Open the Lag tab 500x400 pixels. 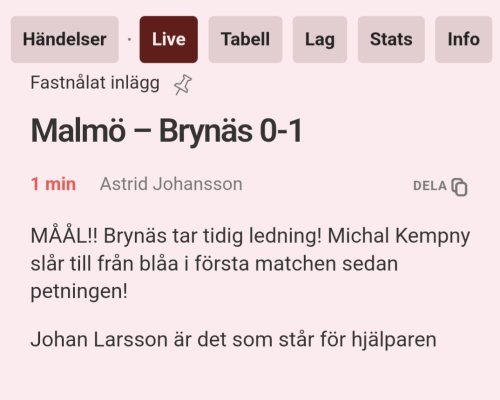320,39
